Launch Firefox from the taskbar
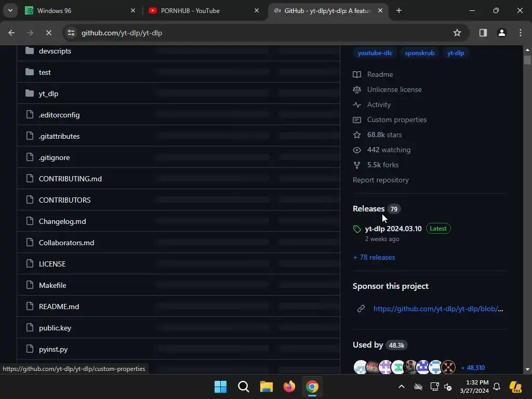 point(289,387)
